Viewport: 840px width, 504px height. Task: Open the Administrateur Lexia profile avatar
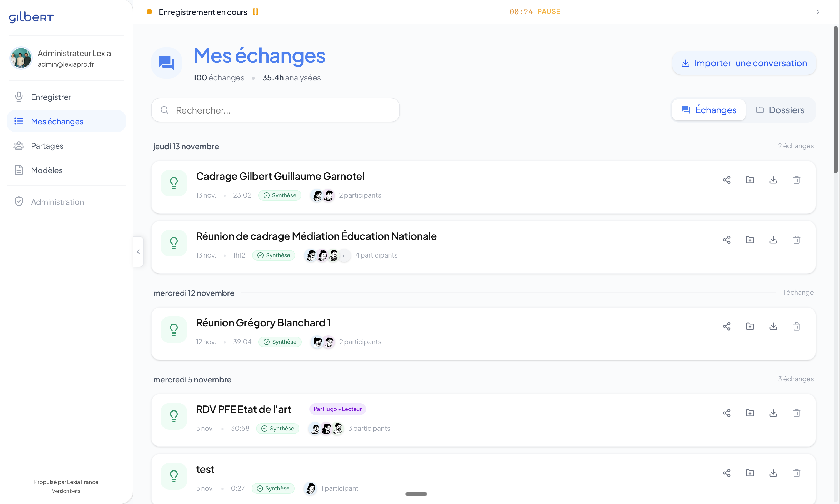(x=21, y=58)
